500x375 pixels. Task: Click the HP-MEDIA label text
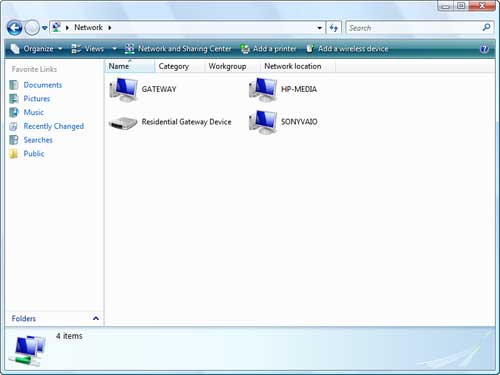coord(299,89)
